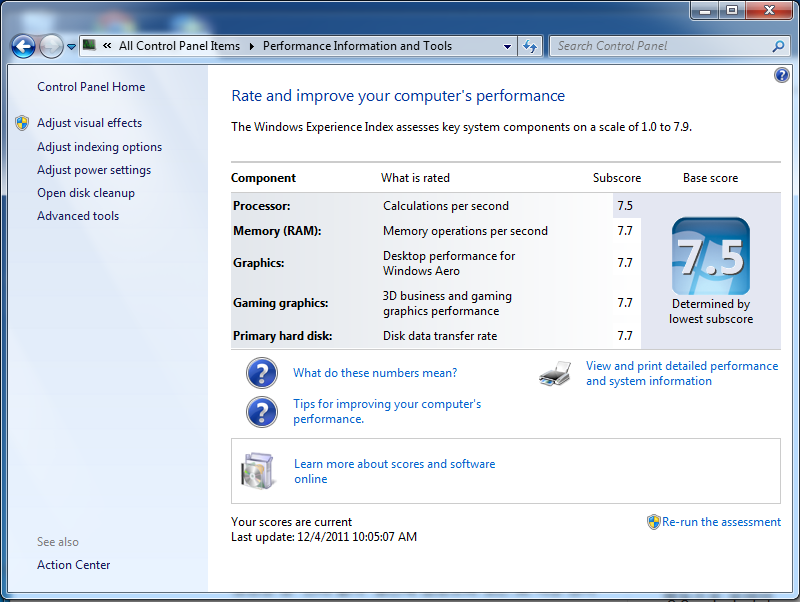Screen dimensions: 800x602
Task: Select the Processor row label
Action: 262,206
